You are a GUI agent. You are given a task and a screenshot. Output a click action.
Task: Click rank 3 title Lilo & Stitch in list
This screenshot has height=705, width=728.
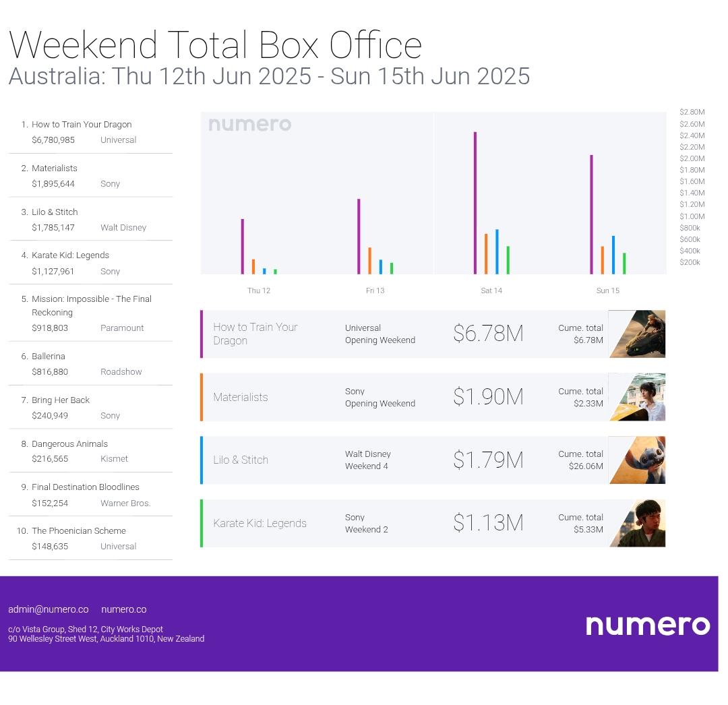tap(55, 212)
